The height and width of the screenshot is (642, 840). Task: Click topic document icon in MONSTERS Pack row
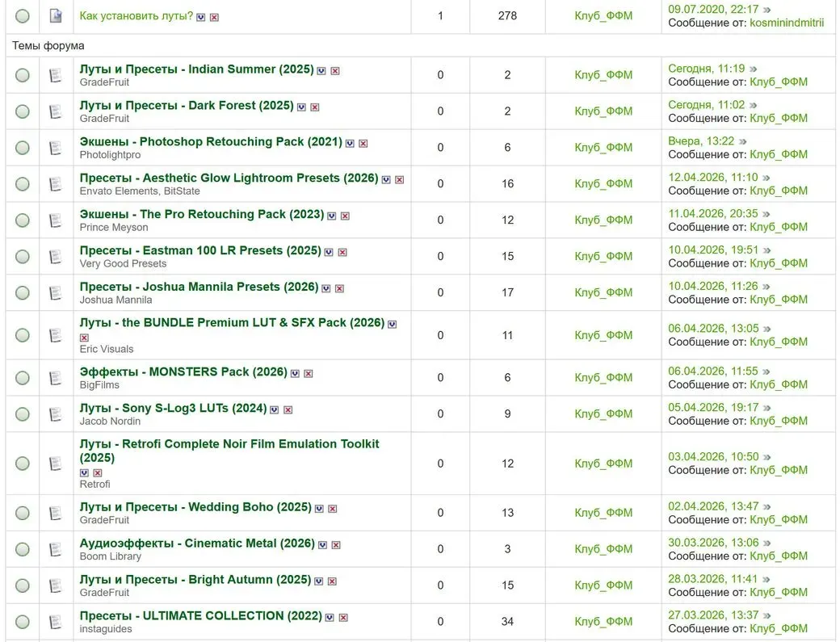click(x=55, y=378)
